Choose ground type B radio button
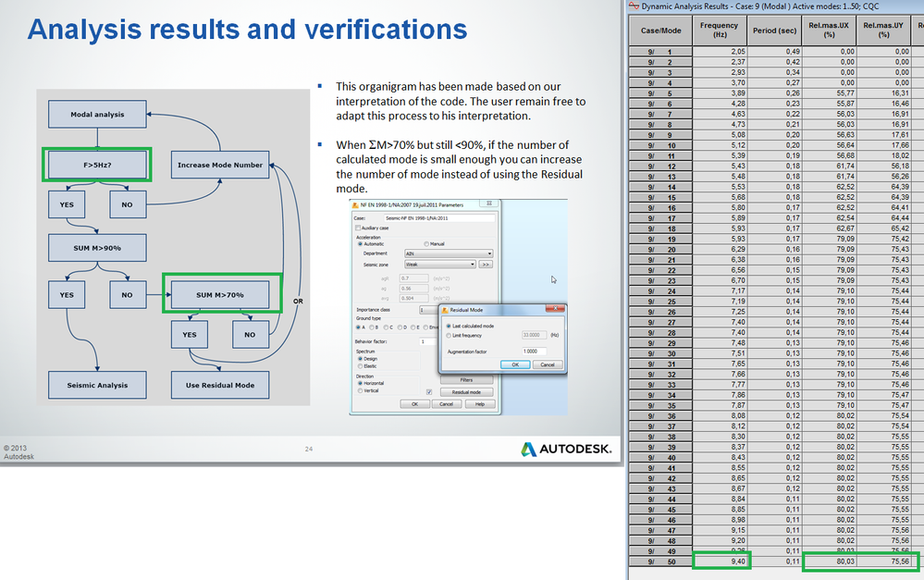The width and height of the screenshot is (924, 580). [x=372, y=327]
